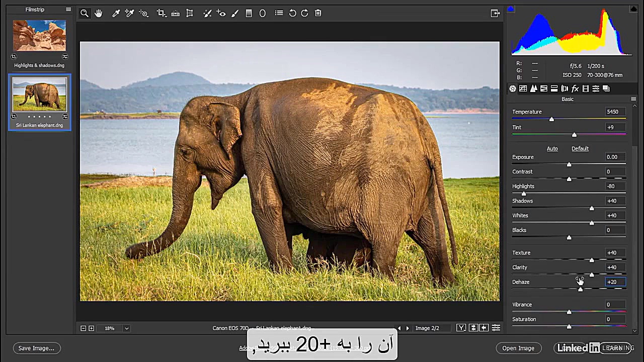
Task: Pick the Adjustment Brush tool
Action: click(235, 14)
